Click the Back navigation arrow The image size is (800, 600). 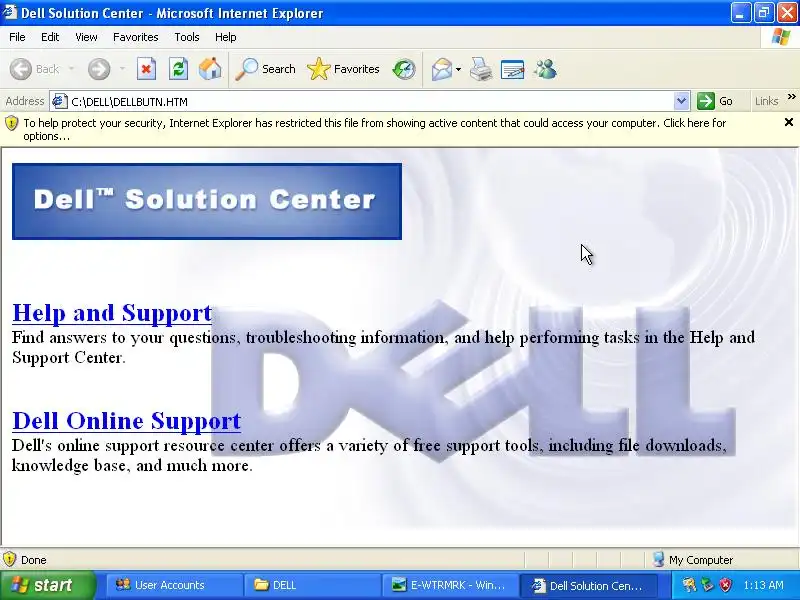[x=21, y=69]
